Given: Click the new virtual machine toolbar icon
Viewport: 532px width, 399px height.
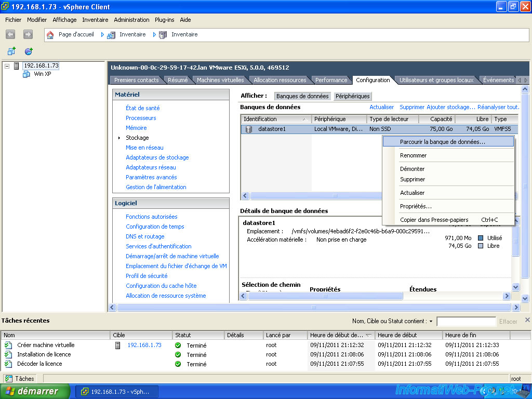Looking at the screenshot, I should (11, 51).
